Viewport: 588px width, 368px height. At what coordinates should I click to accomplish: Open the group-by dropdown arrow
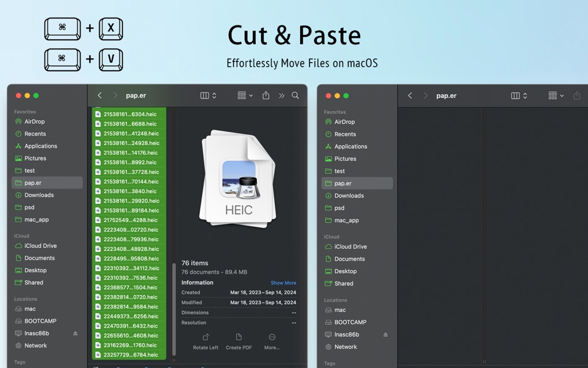click(x=250, y=95)
